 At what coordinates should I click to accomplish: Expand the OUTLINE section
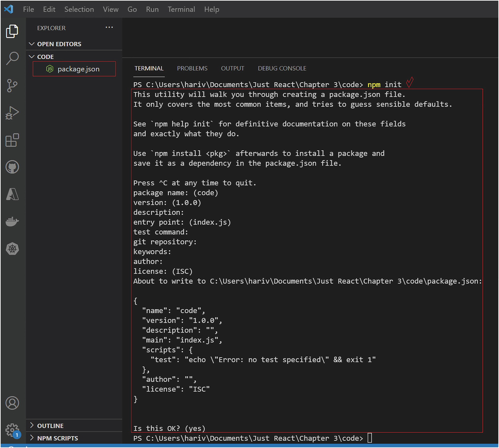(50, 426)
